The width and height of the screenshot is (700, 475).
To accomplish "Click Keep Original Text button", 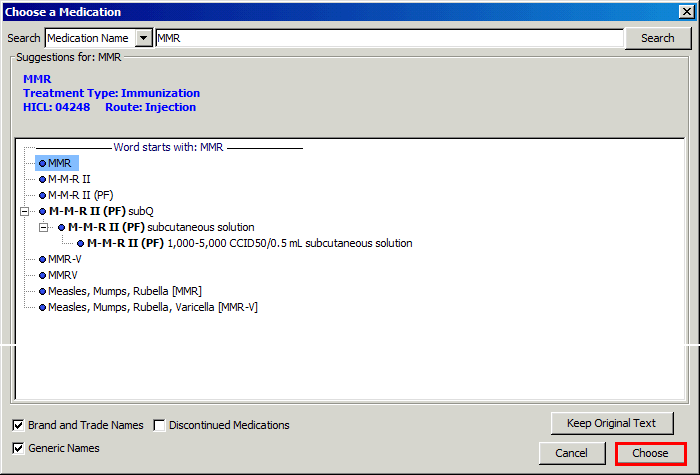I will (x=612, y=423).
